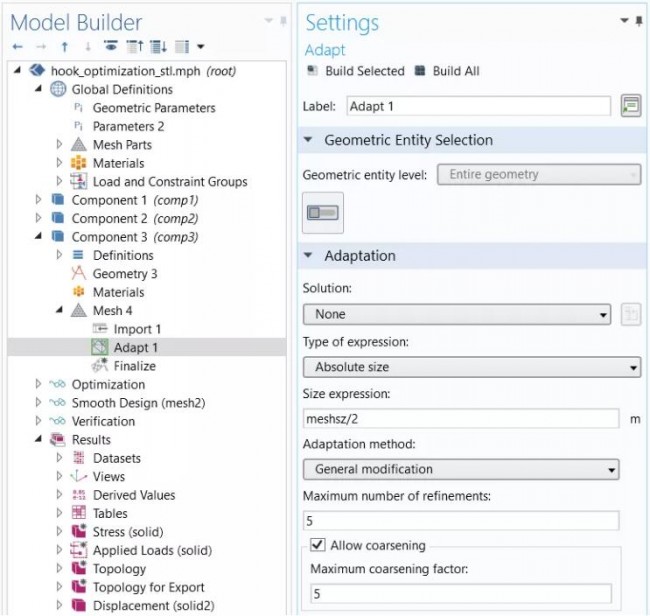Open the Type of expression dropdown
The height and width of the screenshot is (616, 650).
(471, 367)
